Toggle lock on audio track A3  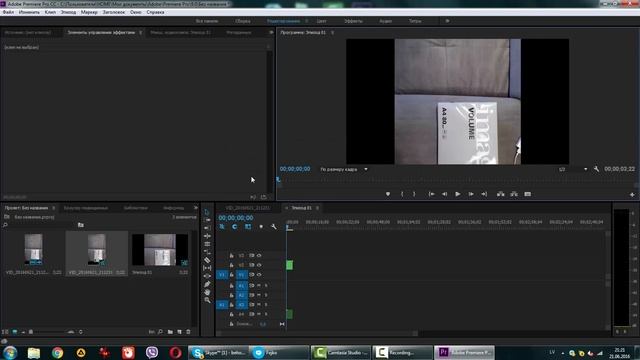pos(231,304)
